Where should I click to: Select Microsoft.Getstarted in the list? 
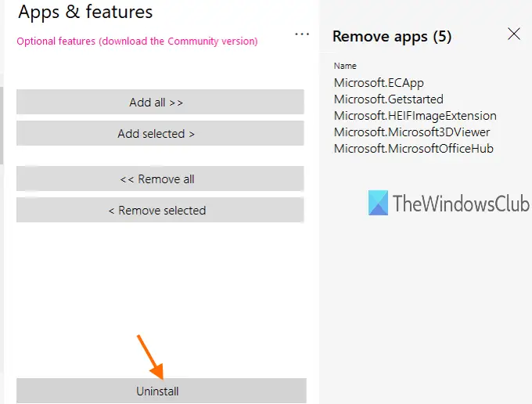click(388, 99)
